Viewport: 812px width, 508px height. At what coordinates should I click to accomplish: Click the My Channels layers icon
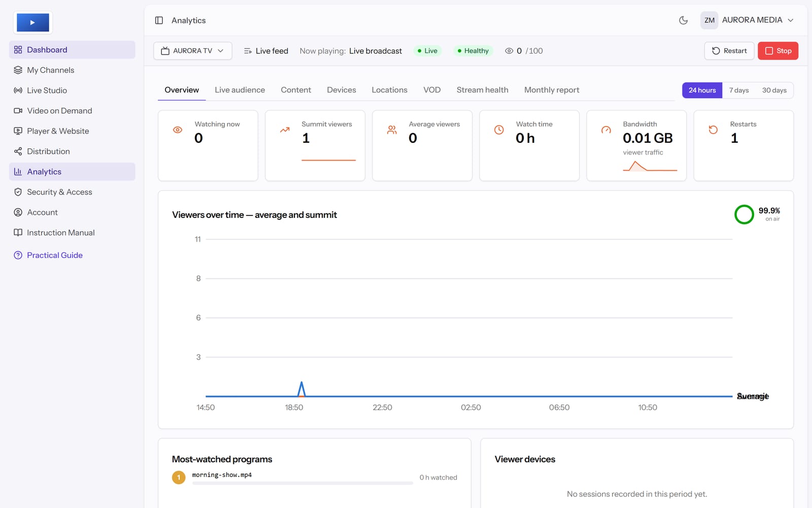[x=18, y=70]
